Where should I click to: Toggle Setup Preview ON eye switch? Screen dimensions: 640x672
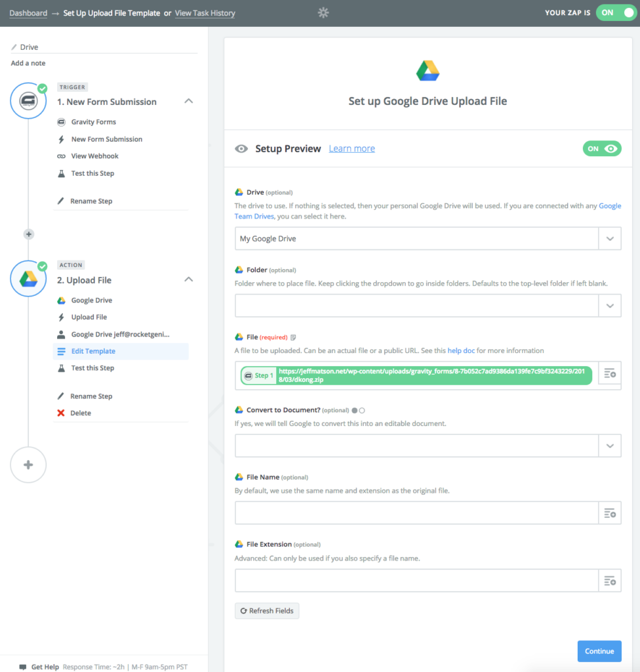[x=602, y=149]
